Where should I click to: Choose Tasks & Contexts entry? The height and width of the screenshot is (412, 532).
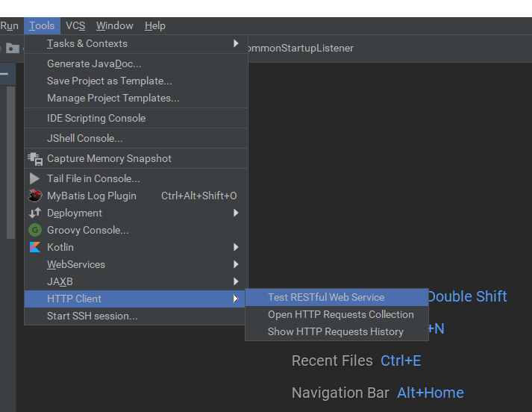click(136, 43)
